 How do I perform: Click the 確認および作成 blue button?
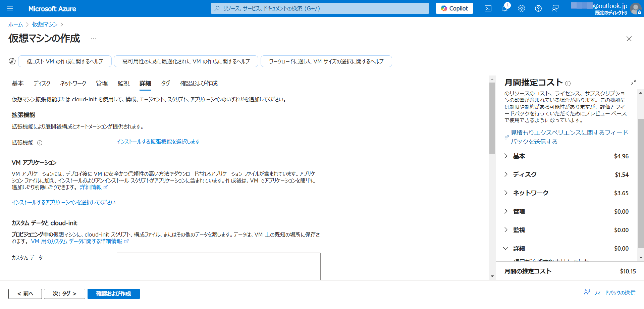(x=113, y=294)
